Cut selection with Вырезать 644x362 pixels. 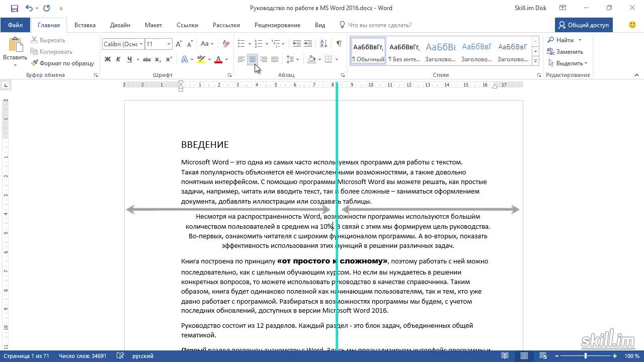click(48, 40)
